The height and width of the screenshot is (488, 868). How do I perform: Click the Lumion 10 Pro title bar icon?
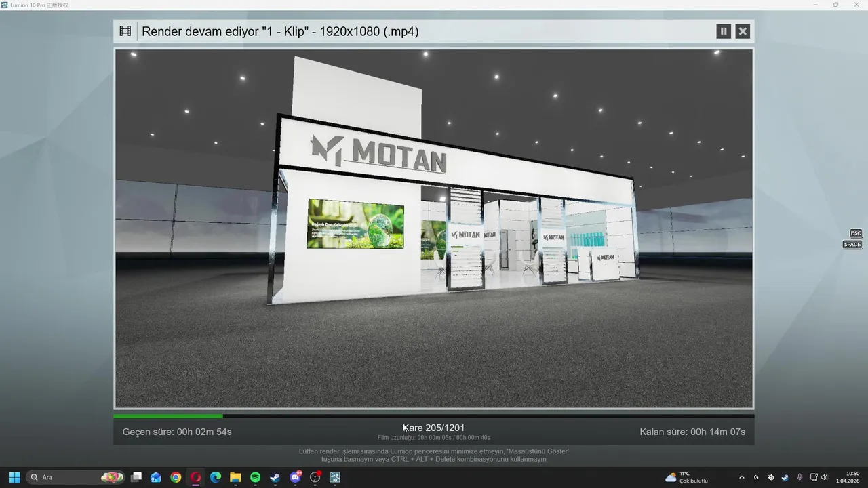(x=5, y=5)
